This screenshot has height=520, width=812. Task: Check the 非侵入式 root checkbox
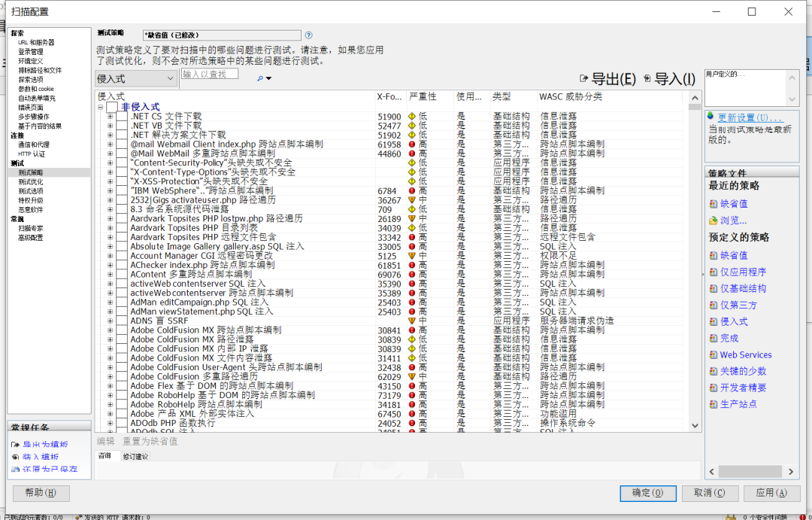click(x=111, y=107)
